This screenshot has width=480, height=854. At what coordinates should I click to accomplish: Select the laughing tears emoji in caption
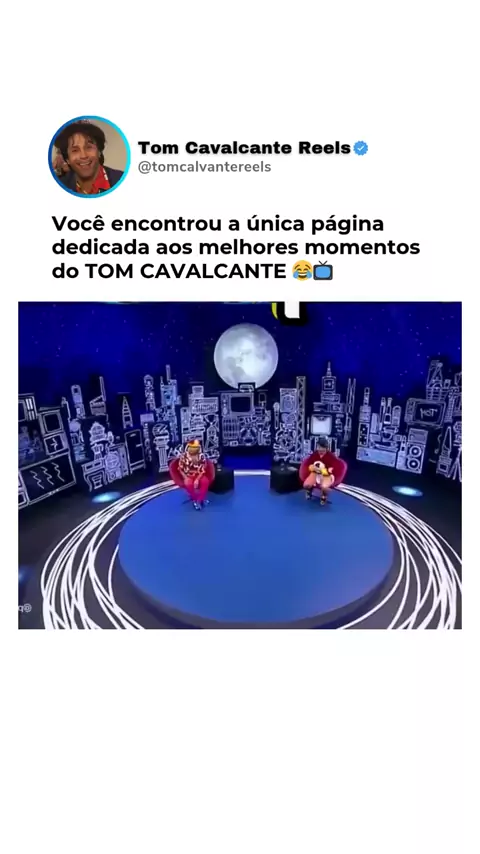pos(302,271)
